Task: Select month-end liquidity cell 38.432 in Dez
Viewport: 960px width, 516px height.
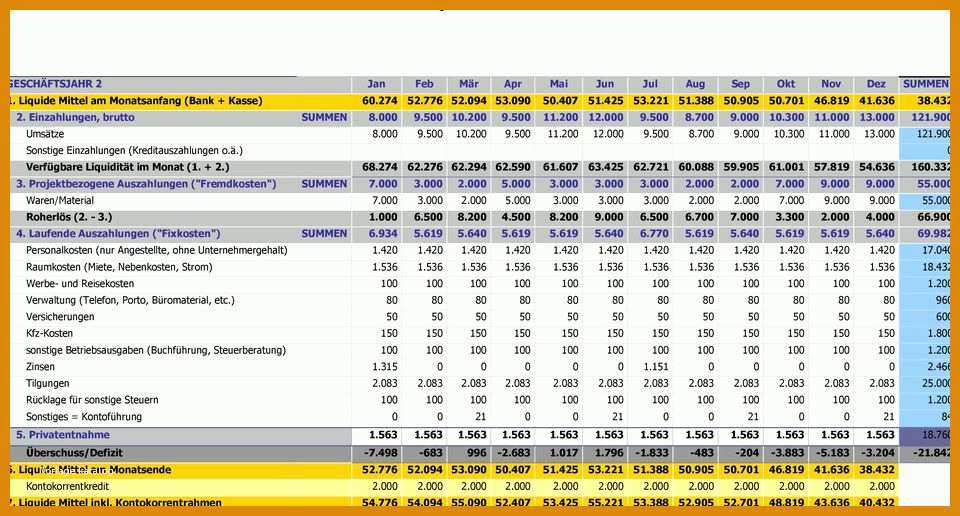Action: coord(876,469)
